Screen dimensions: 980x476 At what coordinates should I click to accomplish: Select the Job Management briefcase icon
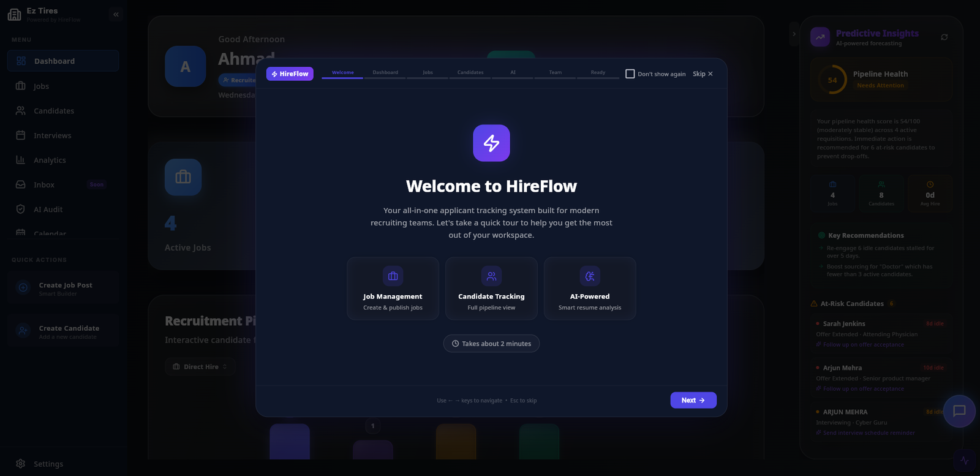393,276
